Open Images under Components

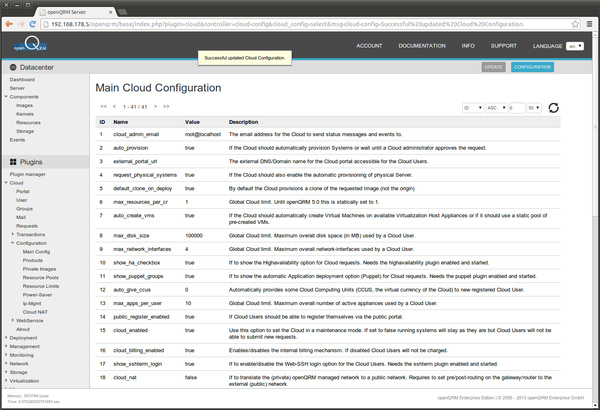click(x=24, y=105)
